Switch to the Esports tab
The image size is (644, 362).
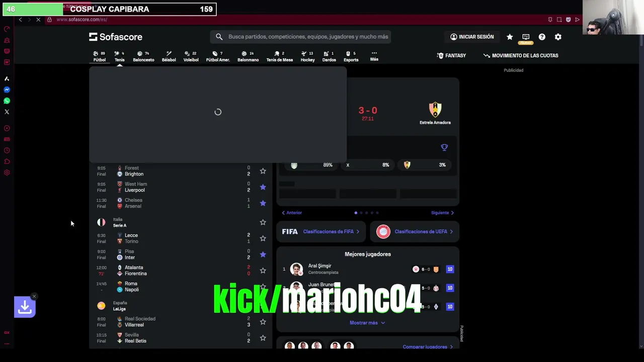click(351, 56)
